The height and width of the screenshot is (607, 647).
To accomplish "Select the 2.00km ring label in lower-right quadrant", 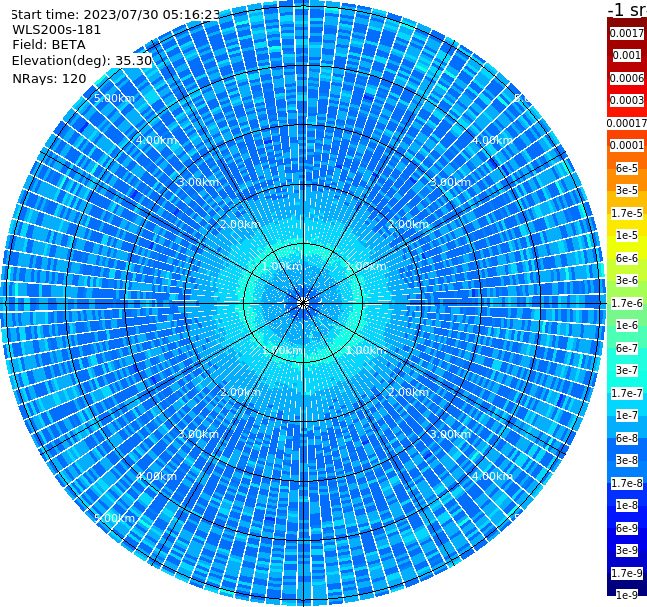I will [x=409, y=392].
